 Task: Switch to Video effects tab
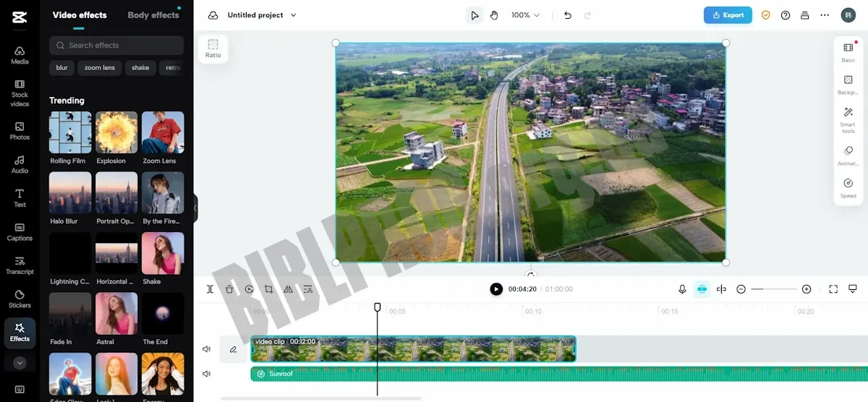[80, 15]
